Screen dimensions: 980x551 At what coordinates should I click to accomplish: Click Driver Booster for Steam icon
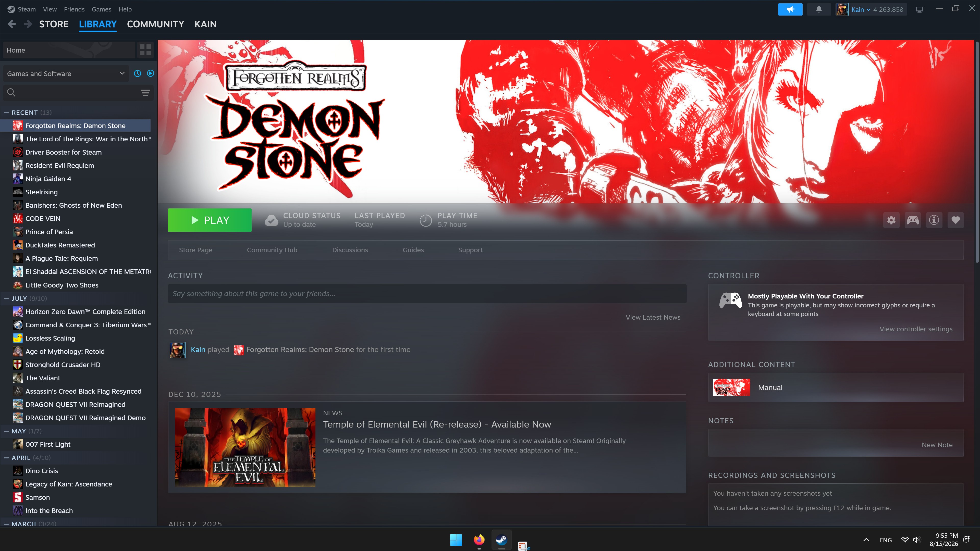[x=18, y=152]
